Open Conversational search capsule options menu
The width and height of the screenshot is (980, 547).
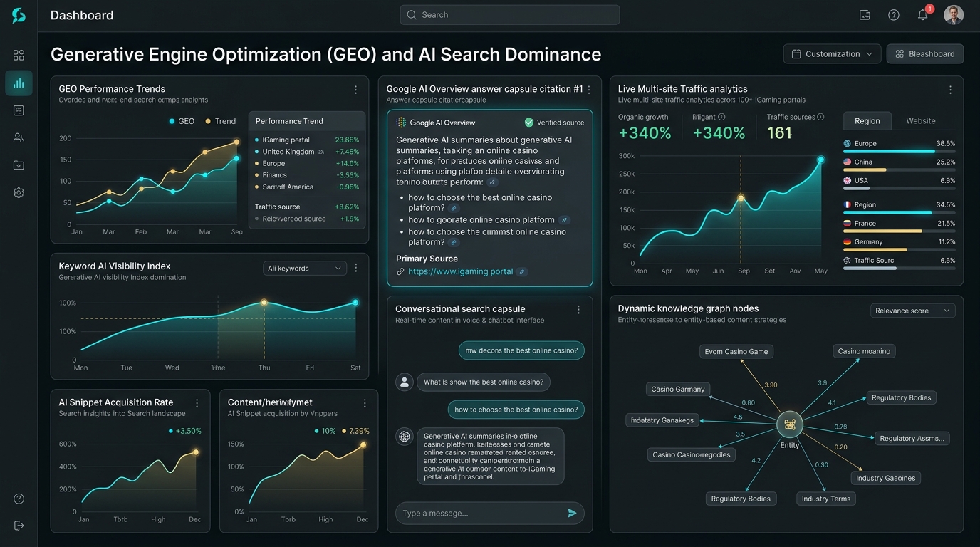[x=578, y=310]
